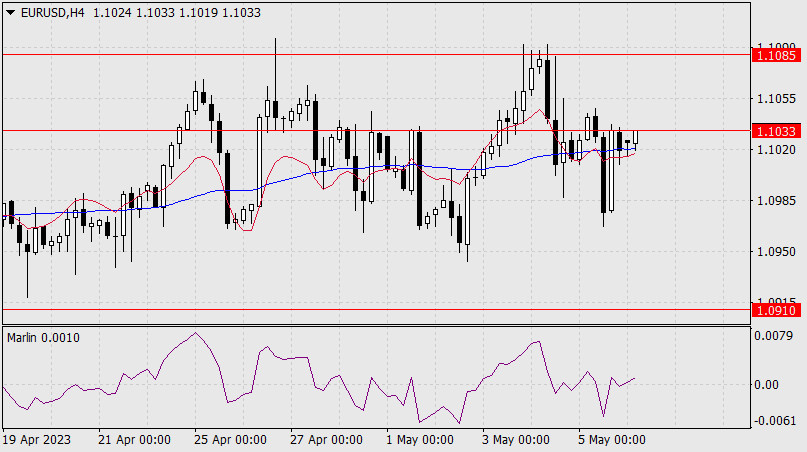Click the purple Marlin oscillator line
Viewport: 807px width, 452px height.
pyautogui.click(x=194, y=333)
